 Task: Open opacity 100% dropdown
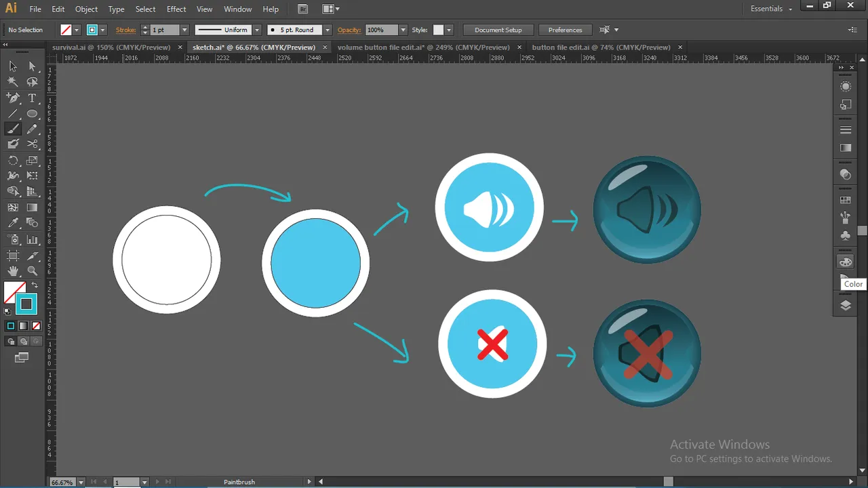pyautogui.click(x=403, y=30)
